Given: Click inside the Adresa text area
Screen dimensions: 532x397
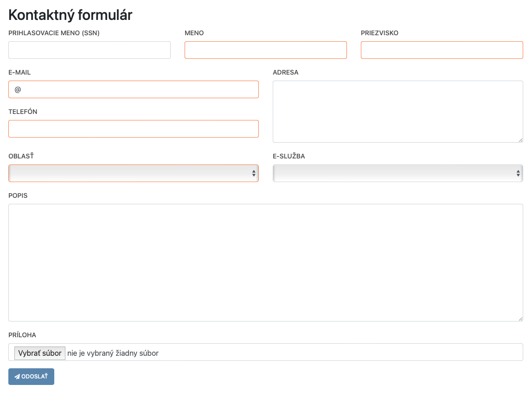Looking at the screenshot, I should [x=397, y=111].
